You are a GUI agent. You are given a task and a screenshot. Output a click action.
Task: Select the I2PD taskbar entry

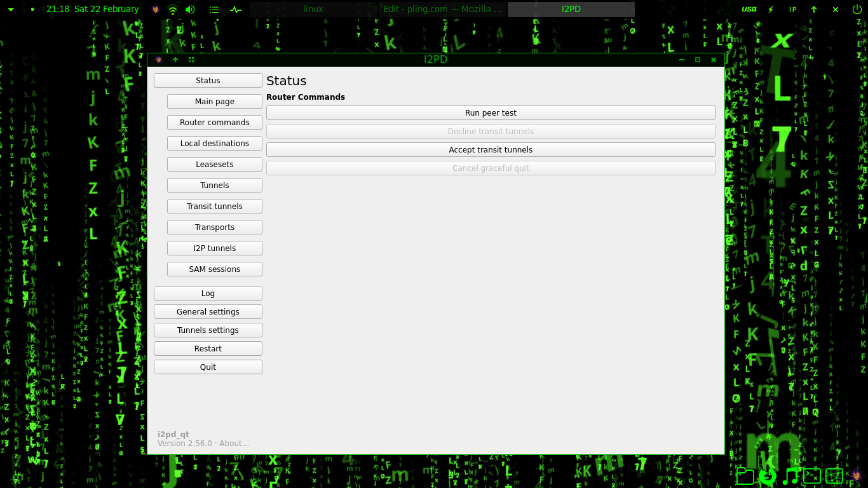point(571,10)
